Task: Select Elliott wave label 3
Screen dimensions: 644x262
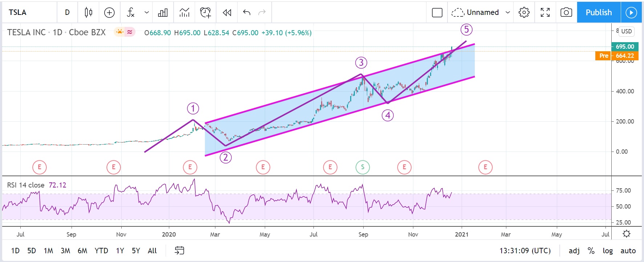Action: pyautogui.click(x=361, y=63)
